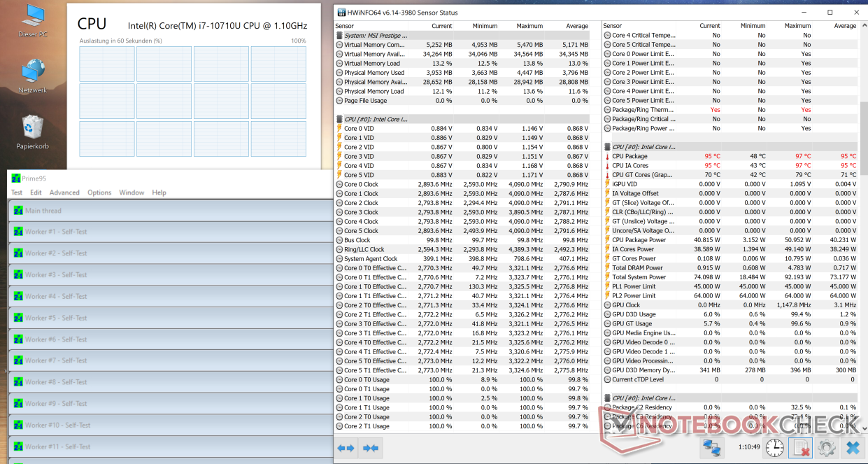This screenshot has height=464, width=868.
Task: Click the Worker #9 window icon
Action: click(x=17, y=404)
